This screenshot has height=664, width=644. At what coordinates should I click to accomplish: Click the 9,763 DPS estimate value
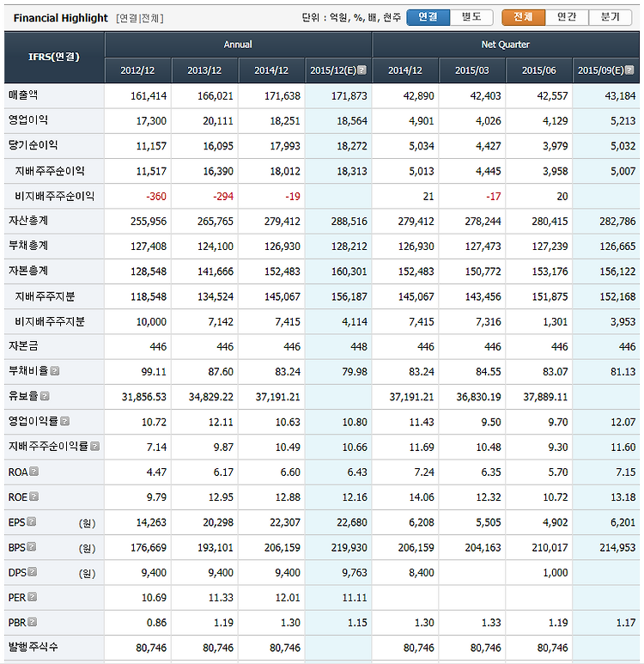[355, 573]
